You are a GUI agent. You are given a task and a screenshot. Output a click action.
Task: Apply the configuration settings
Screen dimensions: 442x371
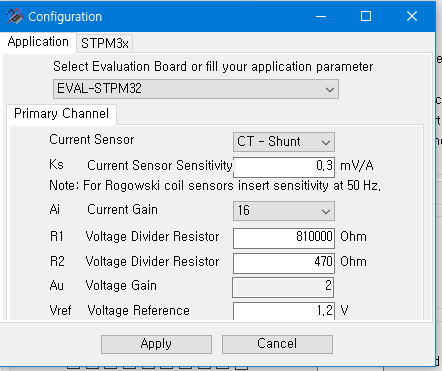tap(156, 344)
